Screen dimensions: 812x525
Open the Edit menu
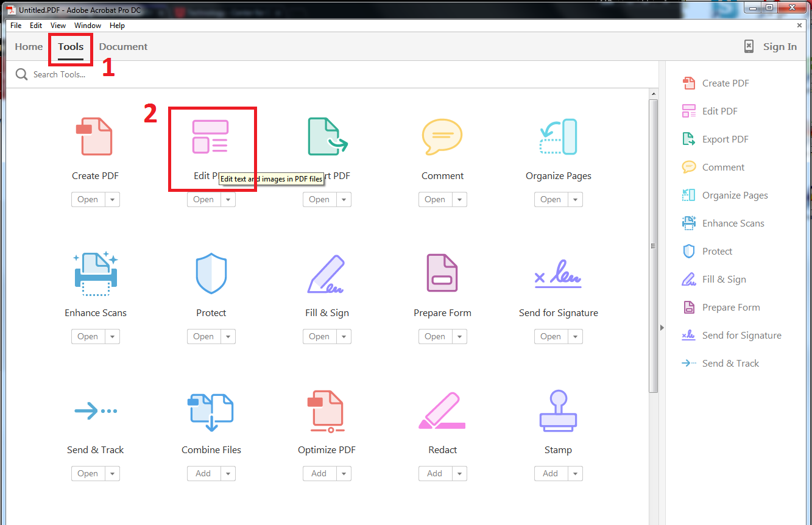36,26
